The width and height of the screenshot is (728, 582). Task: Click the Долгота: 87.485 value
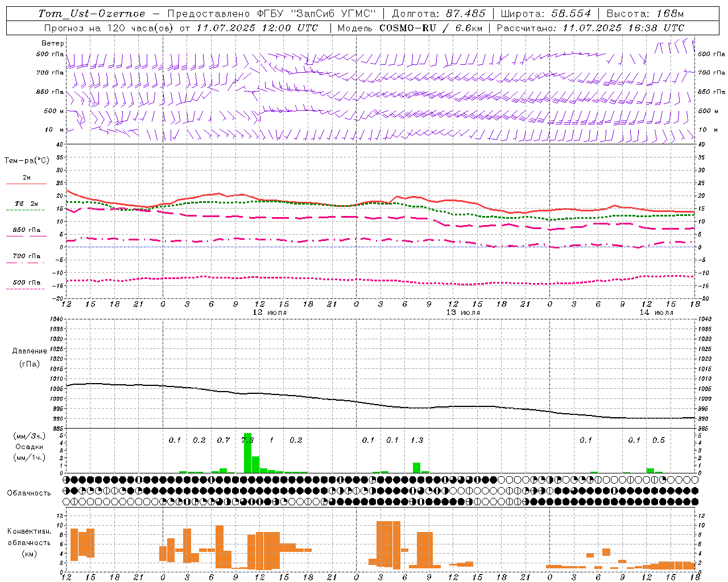(439, 14)
